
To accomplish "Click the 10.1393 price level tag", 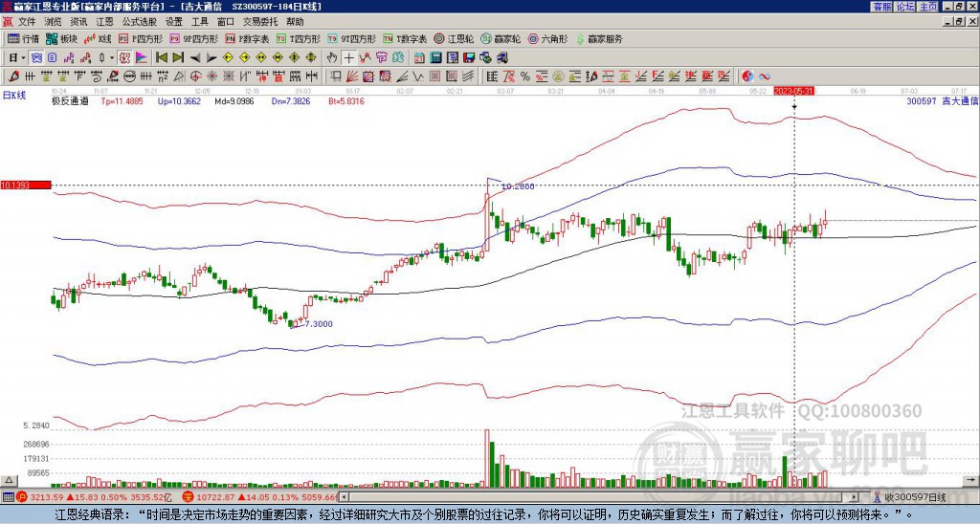I will pos(26,185).
